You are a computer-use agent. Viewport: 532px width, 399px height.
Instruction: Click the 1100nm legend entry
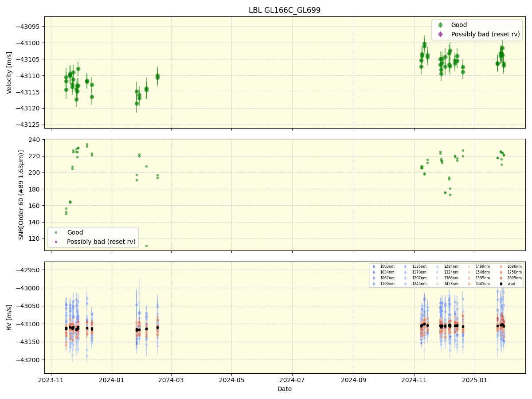[x=387, y=284]
